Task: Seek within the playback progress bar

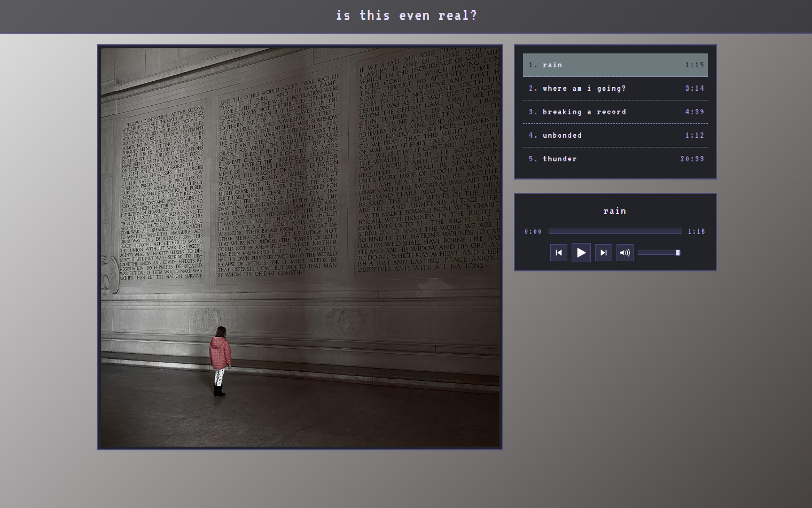Action: (615, 231)
